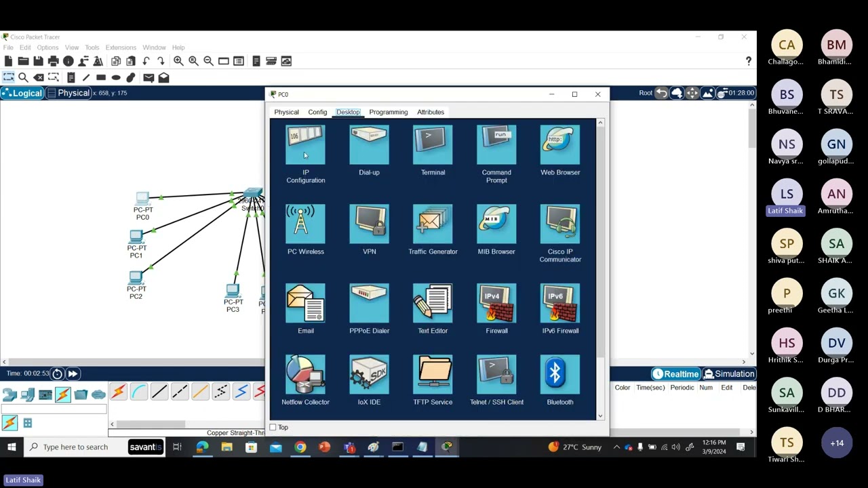The height and width of the screenshot is (488, 868).
Task: Click the Windows Start button
Action: [12, 447]
